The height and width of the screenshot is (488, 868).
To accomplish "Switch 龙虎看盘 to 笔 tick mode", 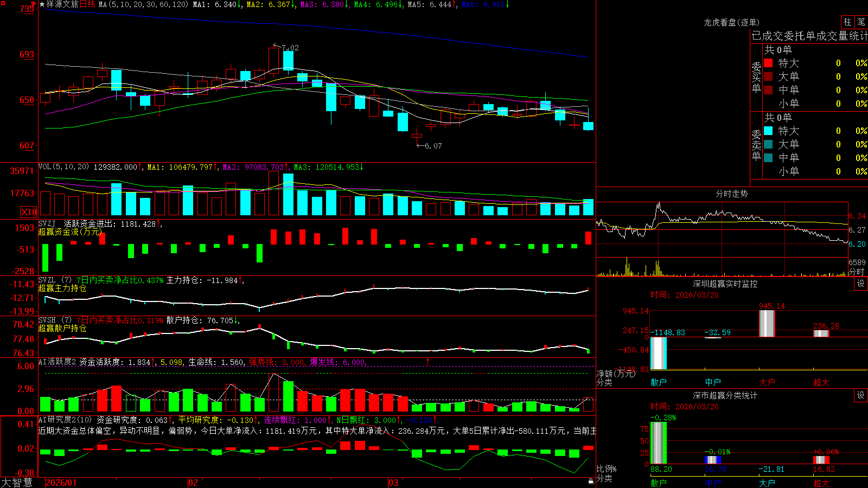I will [861, 22].
